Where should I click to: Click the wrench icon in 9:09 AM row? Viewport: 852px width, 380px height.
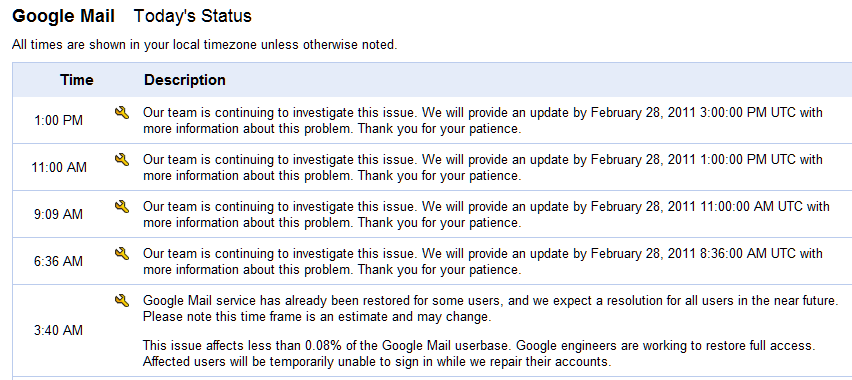122,206
